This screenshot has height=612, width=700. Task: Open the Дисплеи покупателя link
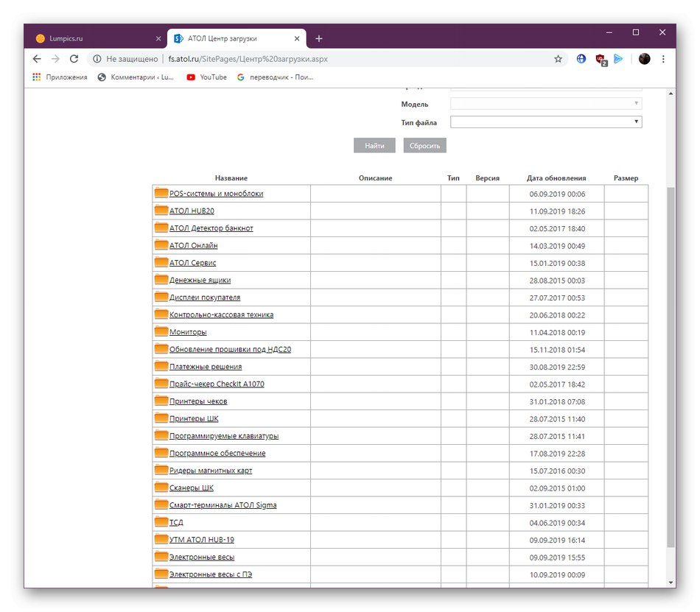204,298
